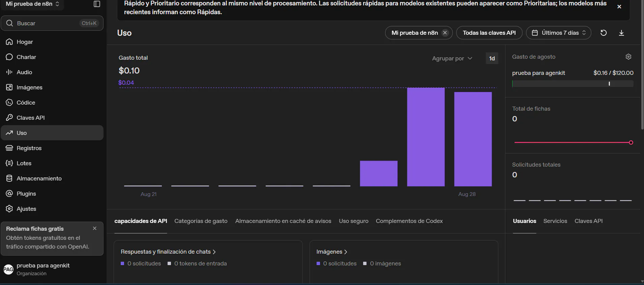644x285 pixels.
Task: Click the Buscar search field
Action: pyautogui.click(x=52, y=23)
